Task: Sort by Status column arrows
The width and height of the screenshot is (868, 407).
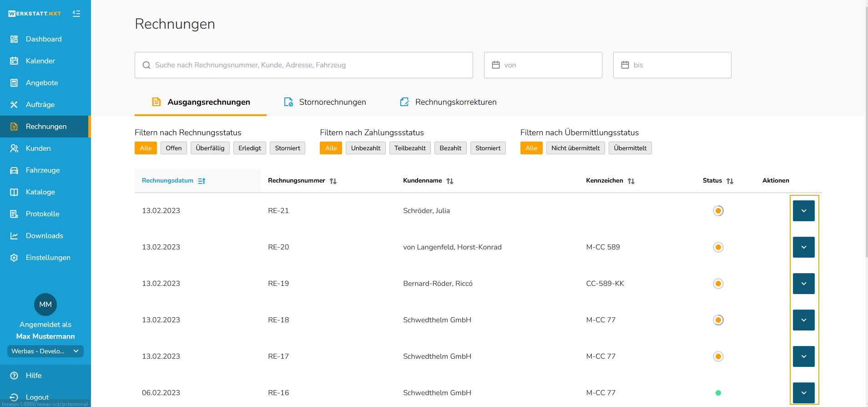Action: point(730,181)
